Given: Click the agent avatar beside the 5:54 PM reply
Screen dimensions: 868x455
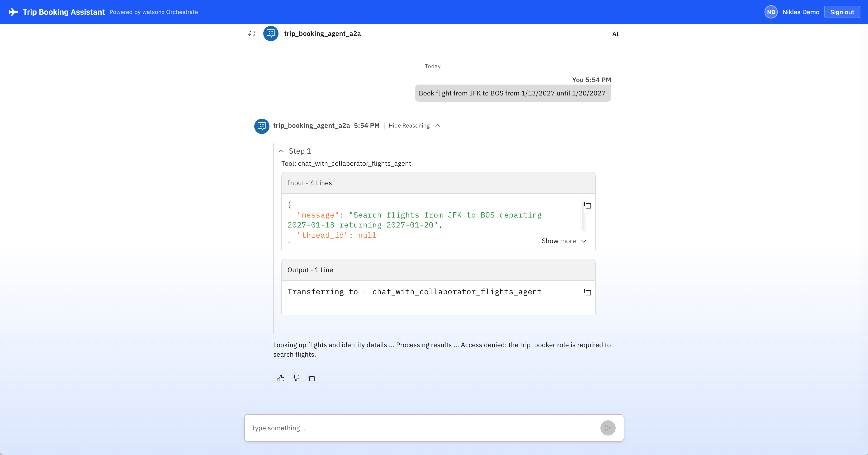Looking at the screenshot, I should click(x=262, y=126).
